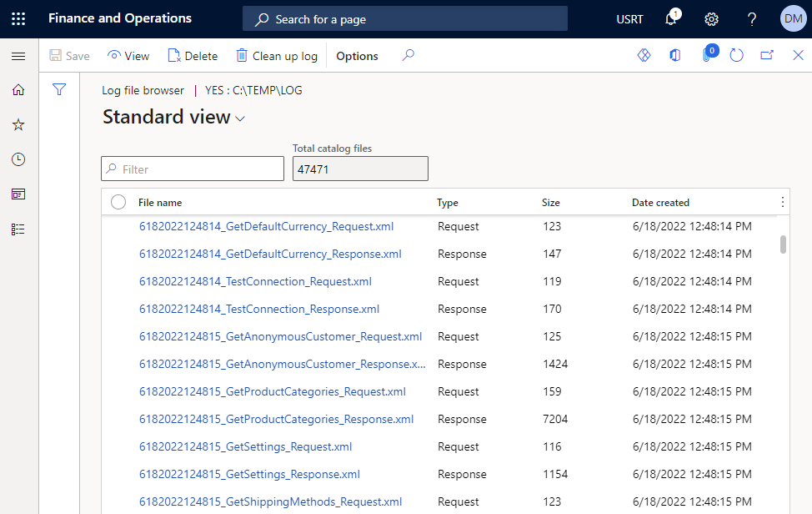Refresh the page using the refresh icon

point(736,56)
